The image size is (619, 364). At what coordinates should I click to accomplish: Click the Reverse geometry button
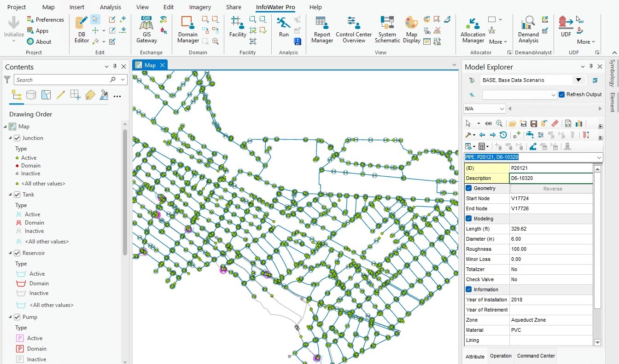(x=552, y=189)
